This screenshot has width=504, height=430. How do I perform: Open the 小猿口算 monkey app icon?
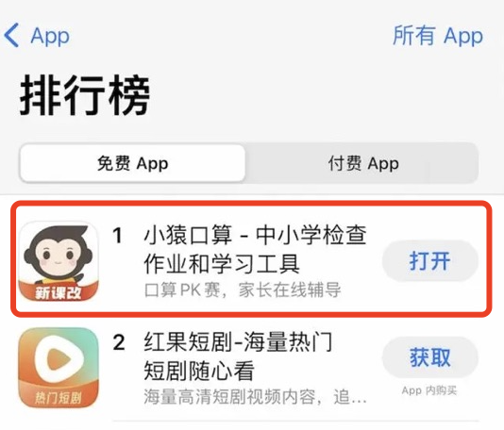(59, 262)
